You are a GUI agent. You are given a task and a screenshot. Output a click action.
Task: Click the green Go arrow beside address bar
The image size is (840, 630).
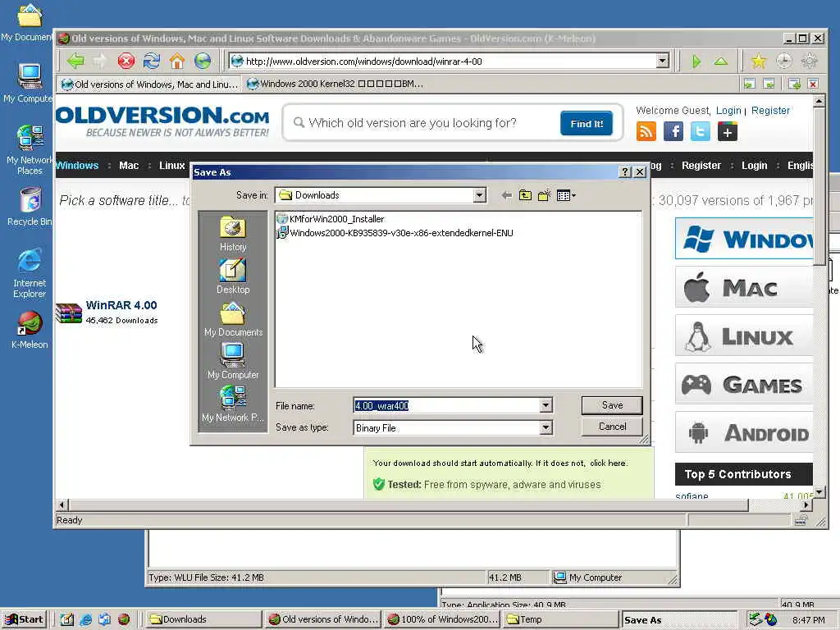[696, 62]
